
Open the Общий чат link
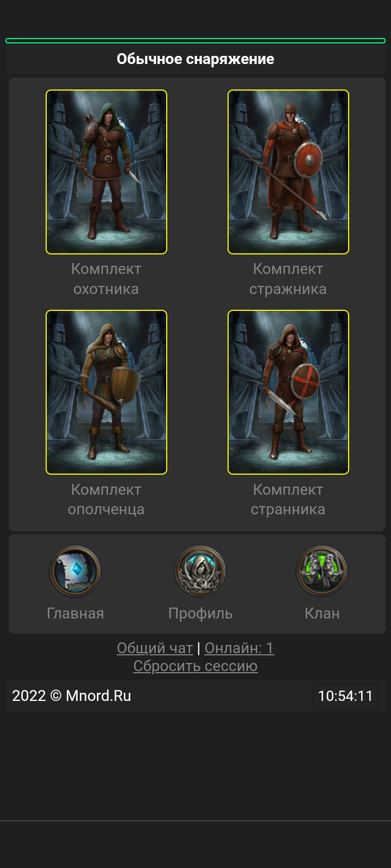[155, 648]
